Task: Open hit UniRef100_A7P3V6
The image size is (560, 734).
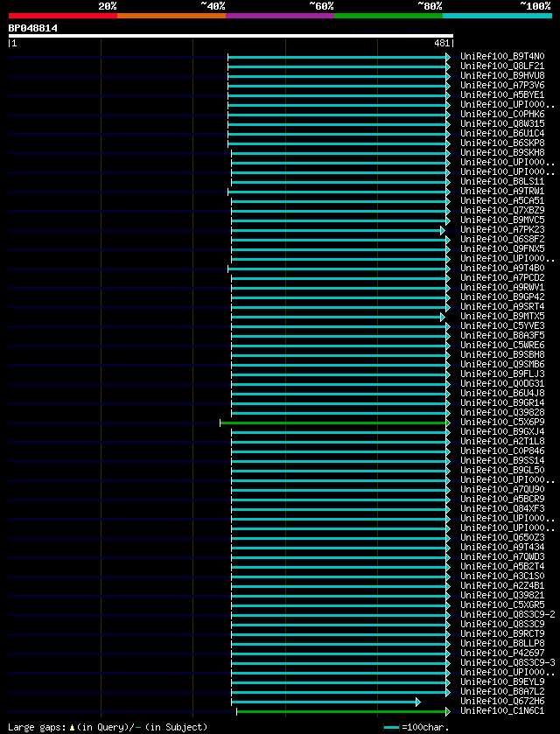Action: coord(502,86)
